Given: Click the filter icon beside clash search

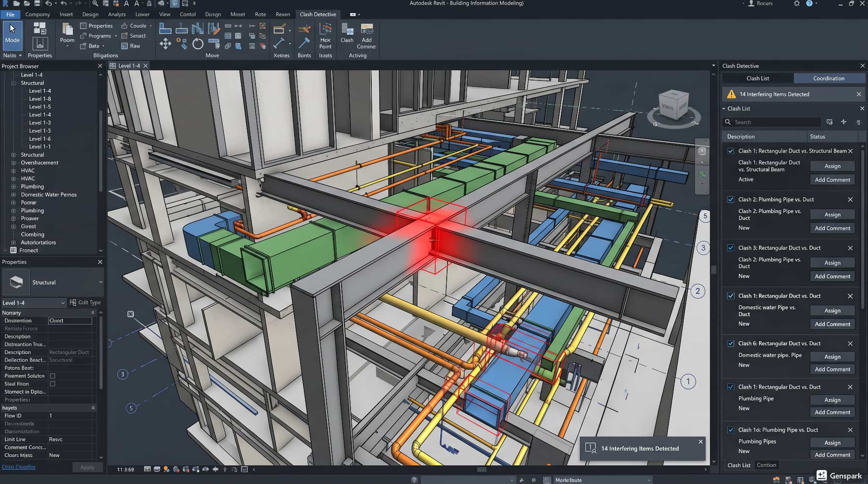Looking at the screenshot, I should [829, 122].
